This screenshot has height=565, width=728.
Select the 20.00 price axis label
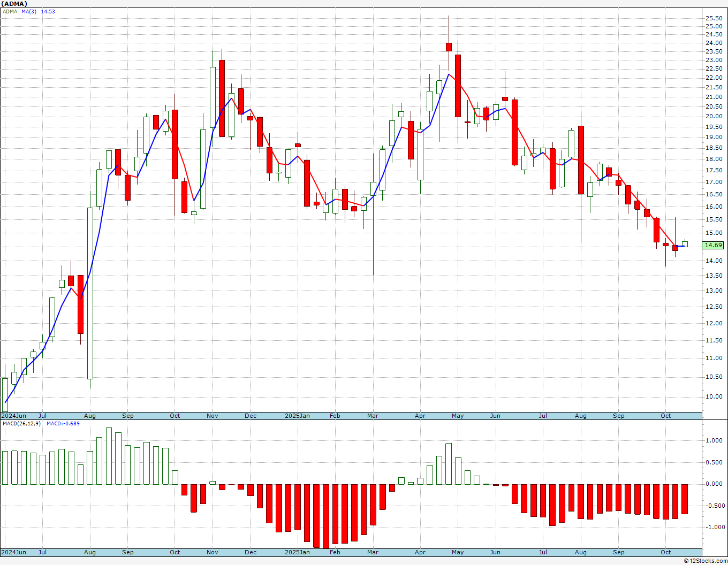click(x=714, y=117)
